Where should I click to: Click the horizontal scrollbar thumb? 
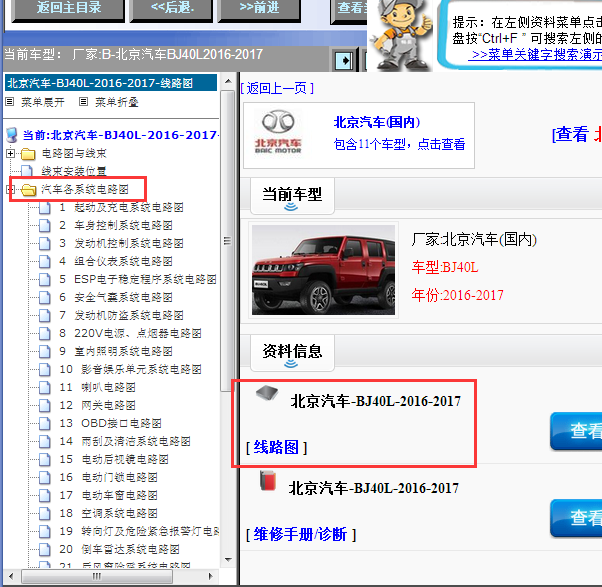click(x=97, y=576)
